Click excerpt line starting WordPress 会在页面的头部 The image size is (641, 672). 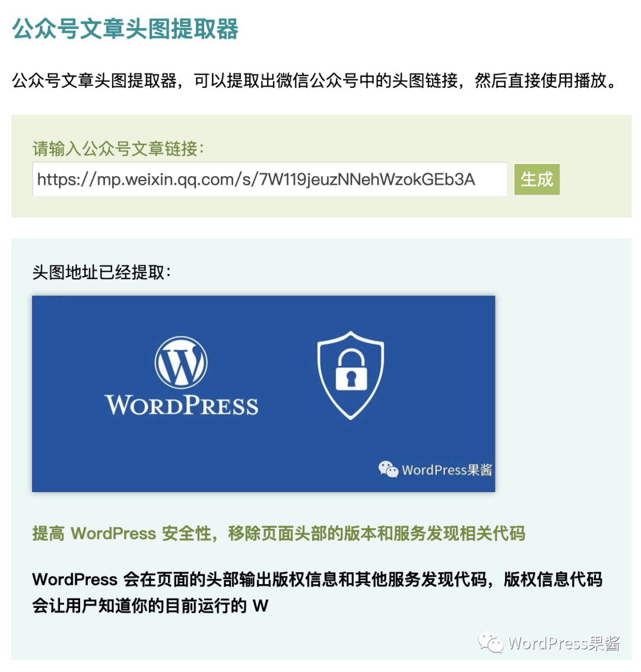point(317,579)
